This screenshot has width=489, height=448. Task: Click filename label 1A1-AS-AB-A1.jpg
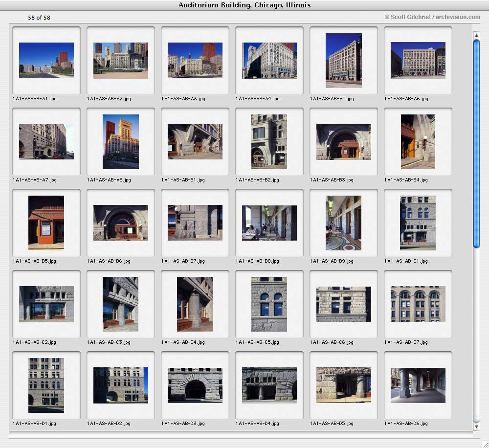[x=35, y=99]
